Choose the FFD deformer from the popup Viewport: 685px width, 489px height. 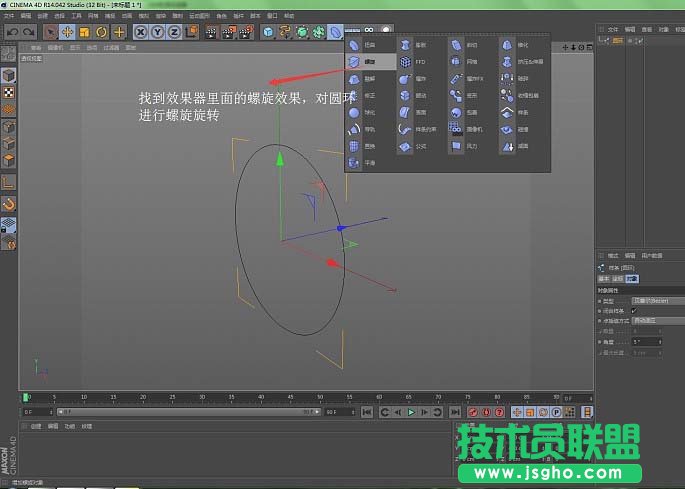[x=421, y=62]
